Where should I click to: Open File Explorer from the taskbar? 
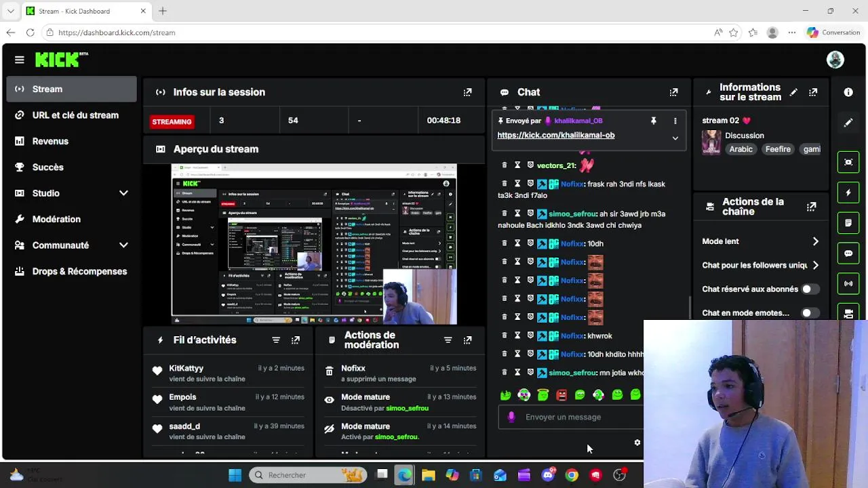[428, 475]
